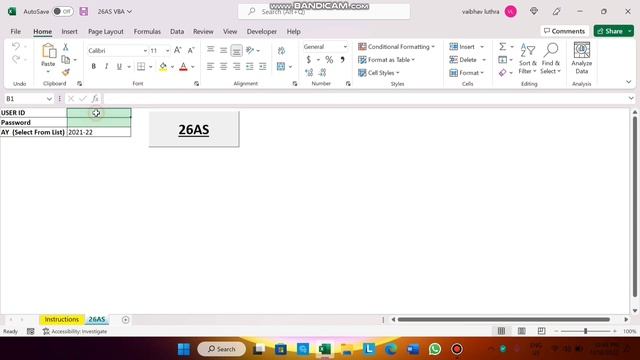
Task: Toggle Underline formatting
Action: [x=119, y=66]
